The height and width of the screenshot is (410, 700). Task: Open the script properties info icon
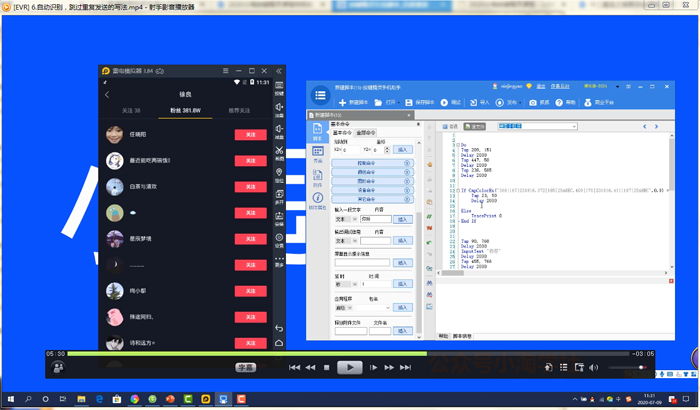tap(317, 200)
